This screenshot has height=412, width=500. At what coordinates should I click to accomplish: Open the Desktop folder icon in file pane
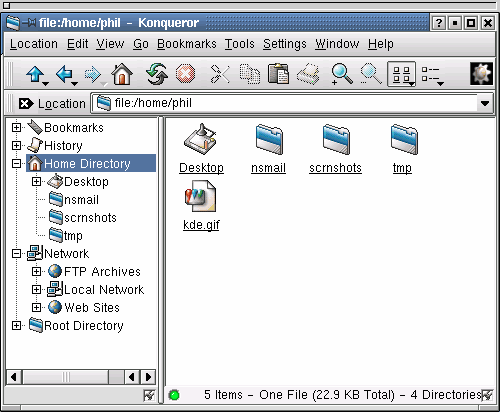(201, 139)
